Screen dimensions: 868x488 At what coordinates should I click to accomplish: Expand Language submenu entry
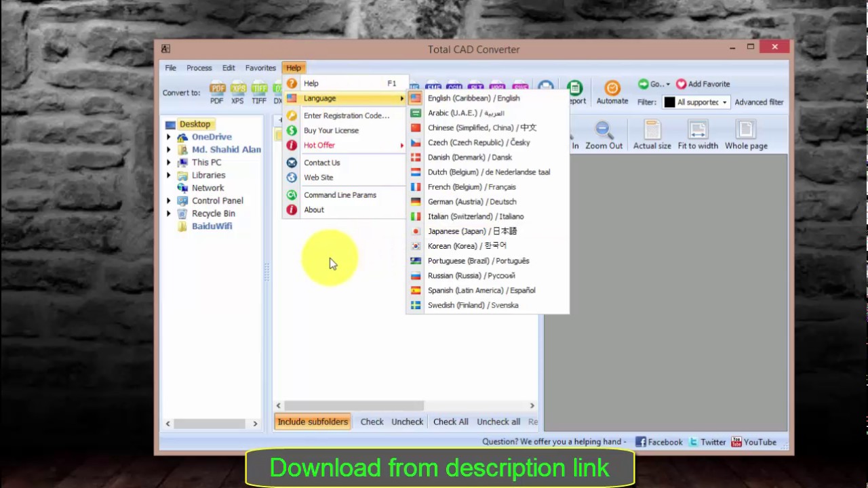[344, 98]
